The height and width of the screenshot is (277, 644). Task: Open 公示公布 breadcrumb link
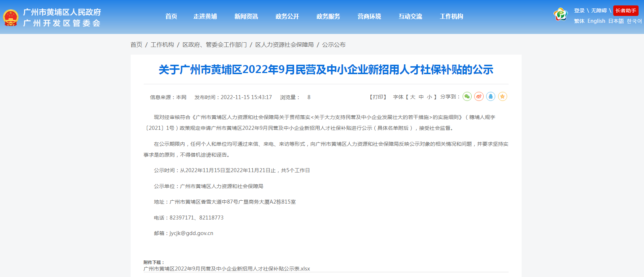pos(334,45)
